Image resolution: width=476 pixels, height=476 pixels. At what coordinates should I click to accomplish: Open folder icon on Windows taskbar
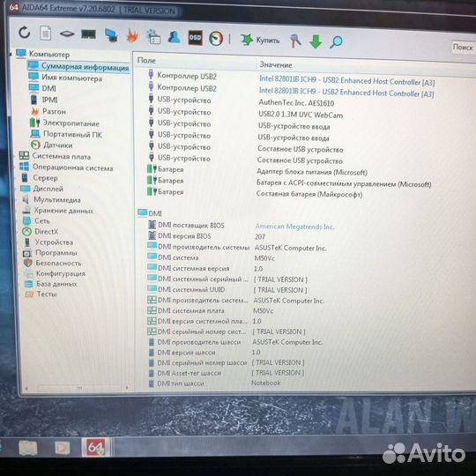28,448
